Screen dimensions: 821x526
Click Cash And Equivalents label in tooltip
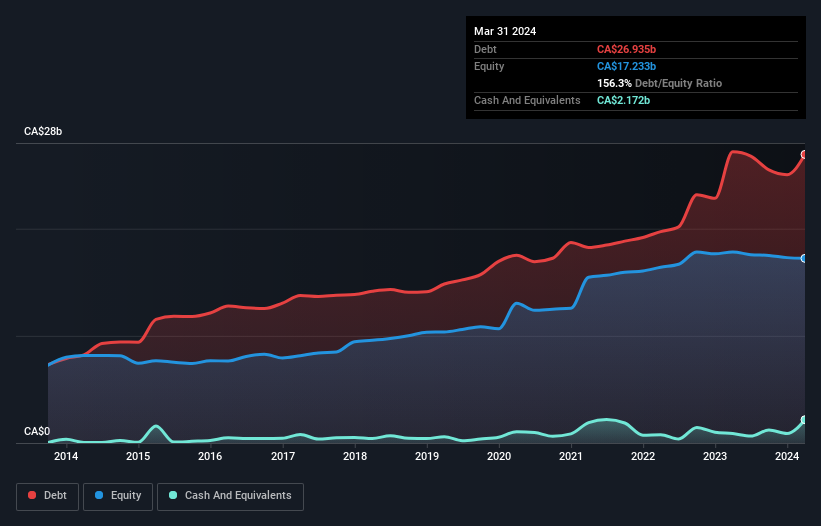coord(527,100)
